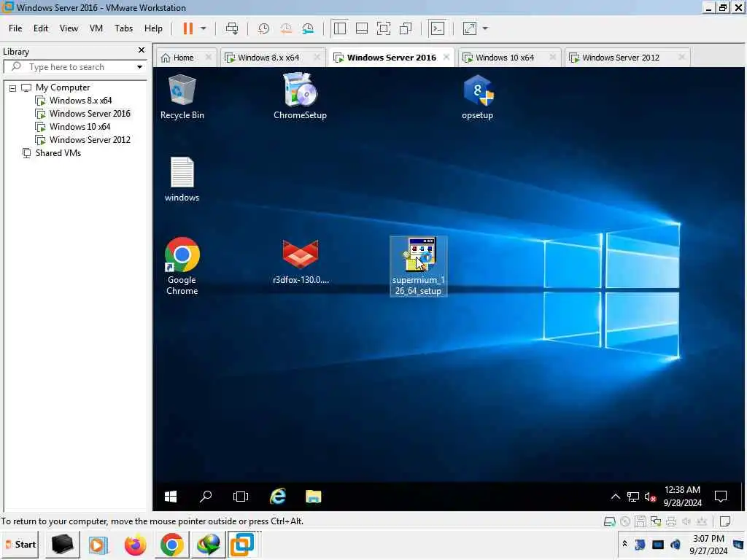
Task: Open the guest Action Center notification icon
Action: pos(721,497)
